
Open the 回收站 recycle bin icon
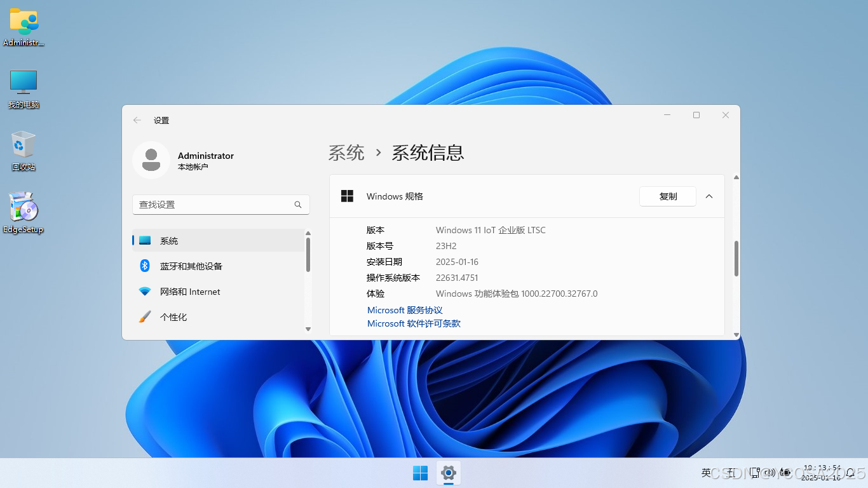click(24, 151)
